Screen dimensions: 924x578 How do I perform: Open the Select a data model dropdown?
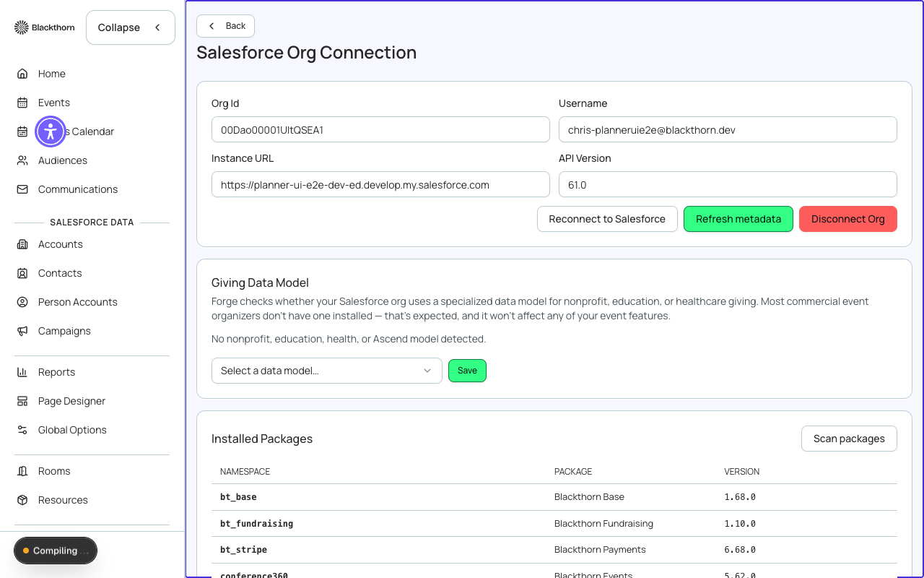[326, 371]
